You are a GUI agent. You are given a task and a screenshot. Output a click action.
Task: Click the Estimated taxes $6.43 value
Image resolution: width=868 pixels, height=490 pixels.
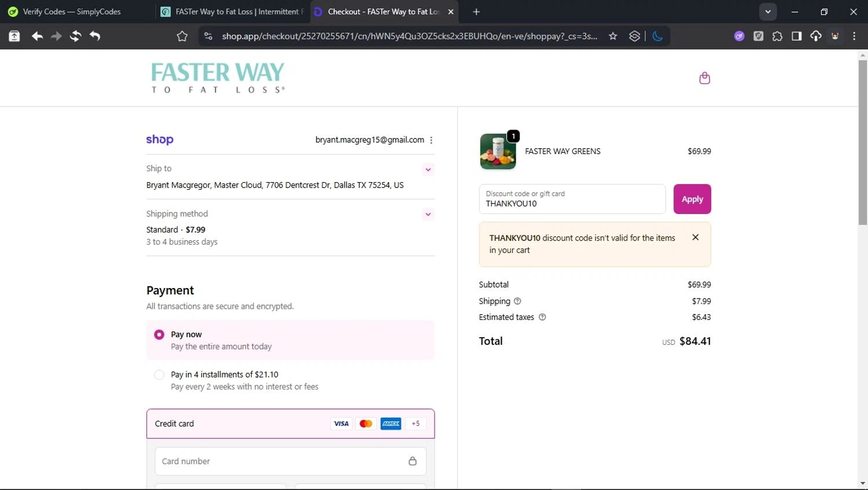coord(701,317)
